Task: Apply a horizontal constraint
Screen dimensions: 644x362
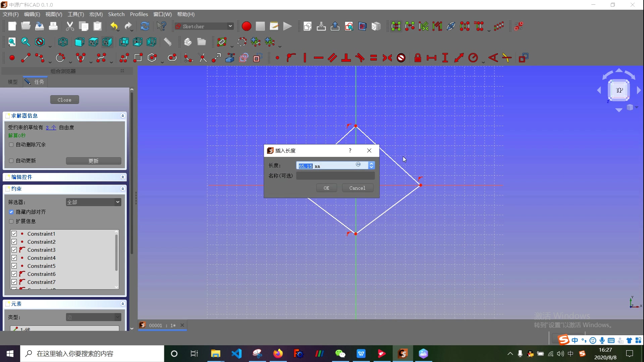Action: click(318, 58)
